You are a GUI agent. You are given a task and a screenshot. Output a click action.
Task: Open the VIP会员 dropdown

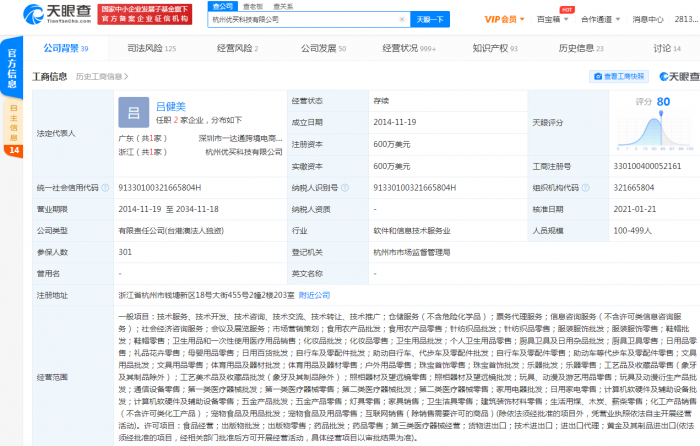[506, 18]
